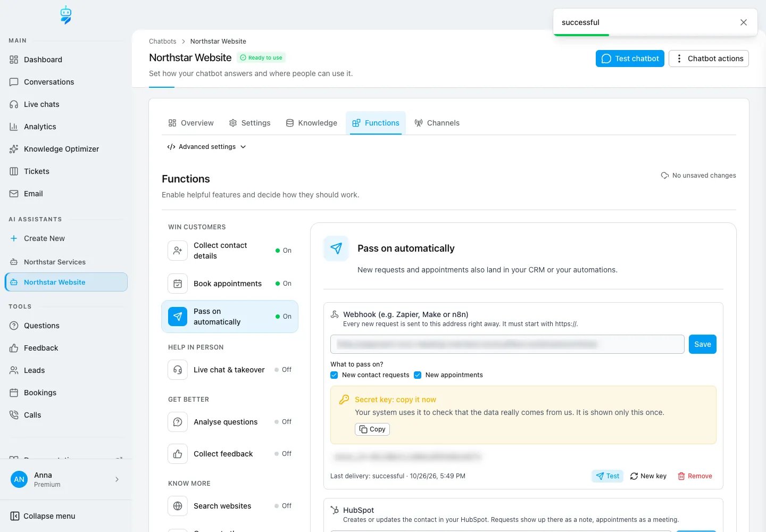Click the webhook URL input field

click(507, 344)
